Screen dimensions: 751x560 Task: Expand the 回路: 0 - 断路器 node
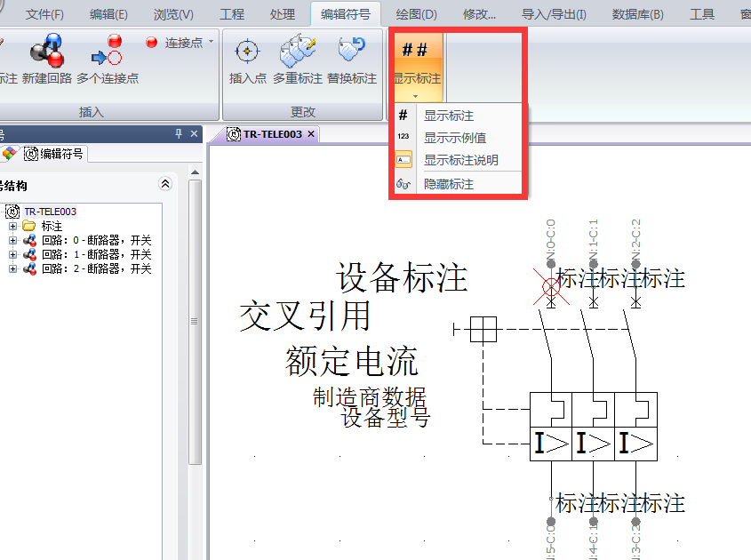12,240
